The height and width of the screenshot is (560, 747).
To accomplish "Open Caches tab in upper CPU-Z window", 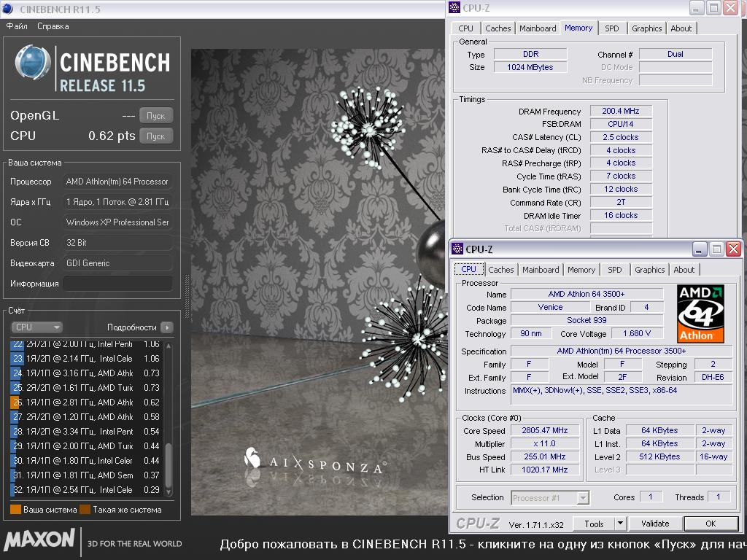I will click(498, 28).
